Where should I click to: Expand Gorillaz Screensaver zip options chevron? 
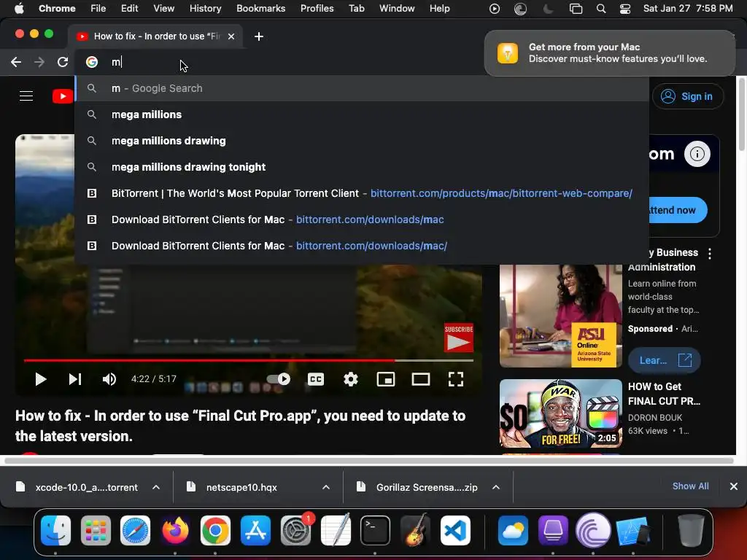pyautogui.click(x=496, y=487)
